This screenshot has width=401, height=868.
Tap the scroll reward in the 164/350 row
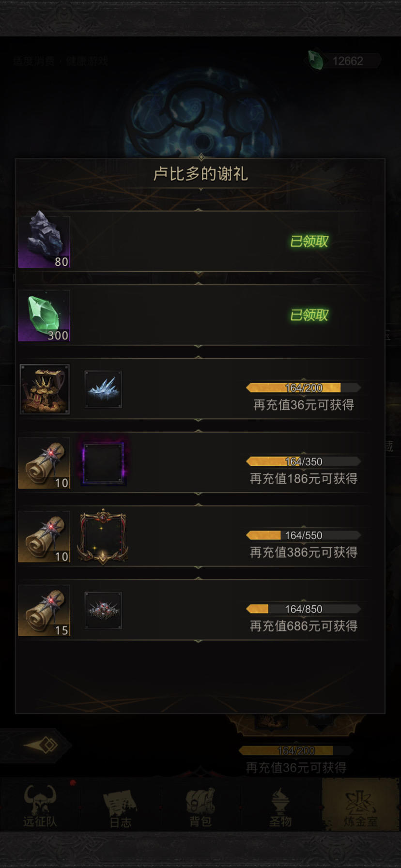44,463
